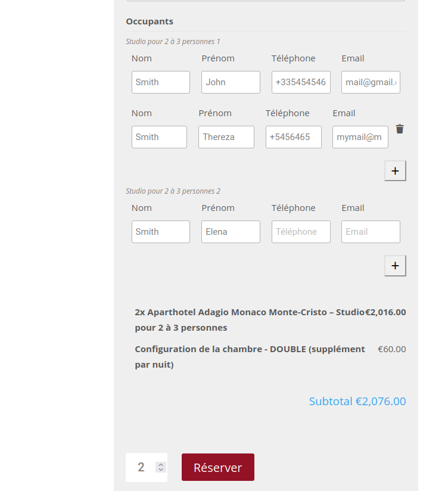Edit the Email field with mail@gmail
Viewport: 448px width, 491px height.
[371, 82]
